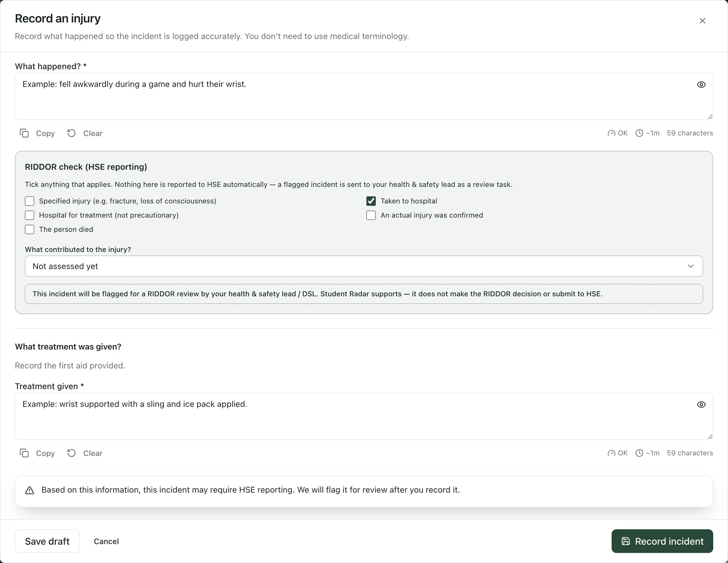Save the injury record as draft

47,541
